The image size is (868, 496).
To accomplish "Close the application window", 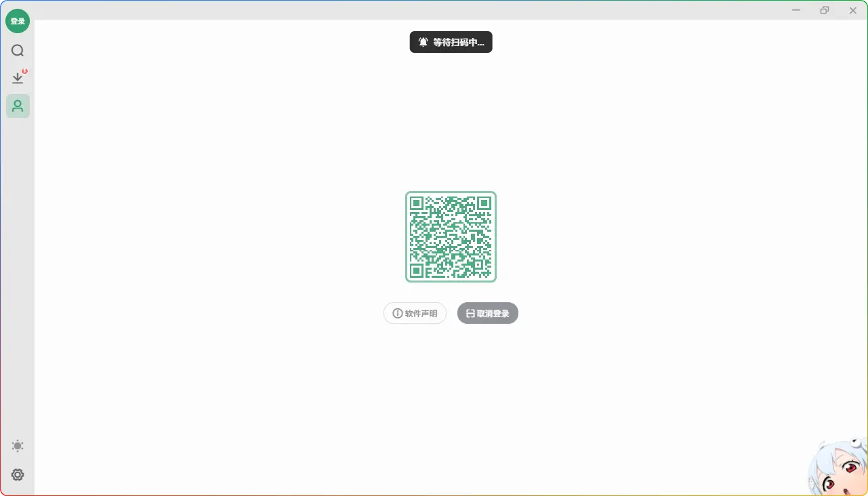I will [853, 10].
